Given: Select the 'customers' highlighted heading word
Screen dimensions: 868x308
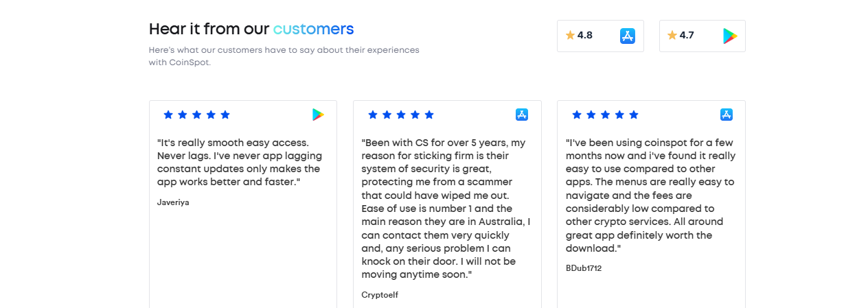Looking at the screenshot, I should click(313, 29).
